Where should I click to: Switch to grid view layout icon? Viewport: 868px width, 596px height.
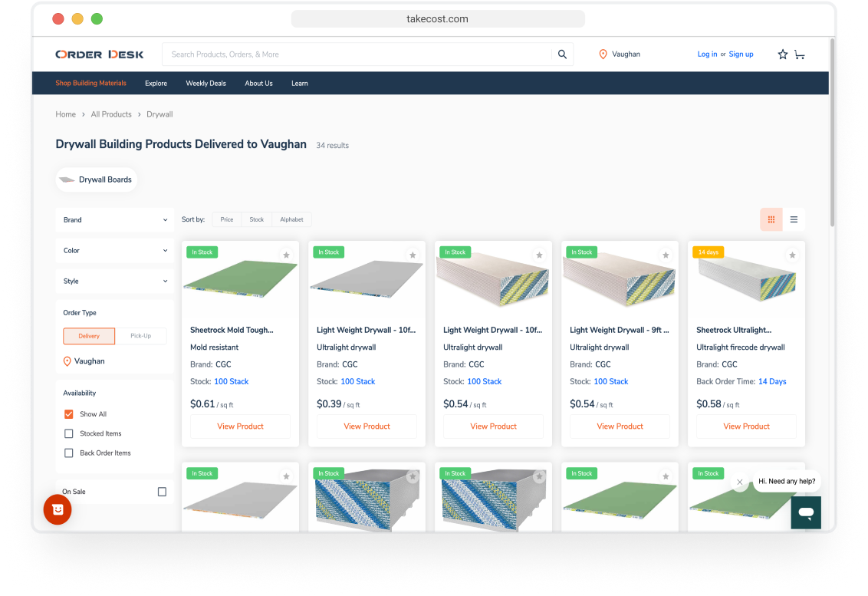(771, 219)
